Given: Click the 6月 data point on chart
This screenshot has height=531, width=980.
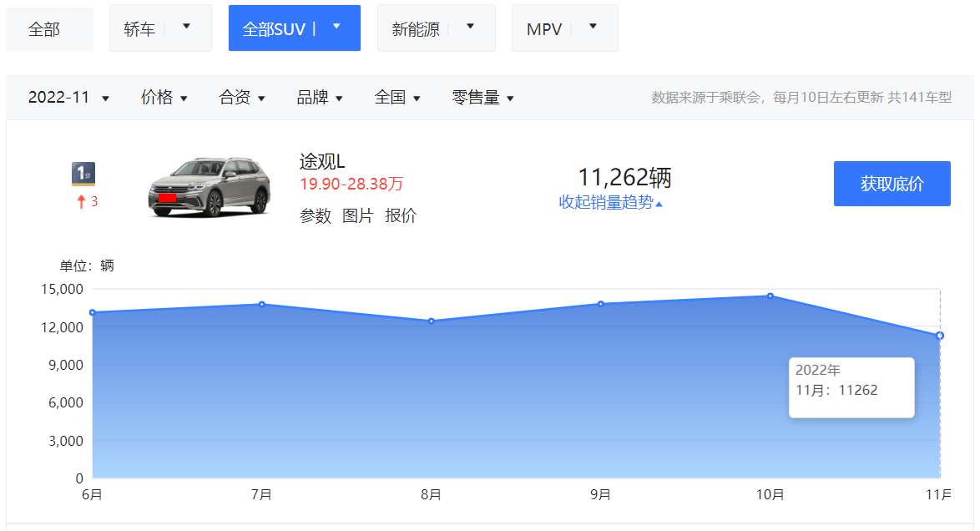Looking at the screenshot, I should [x=93, y=312].
